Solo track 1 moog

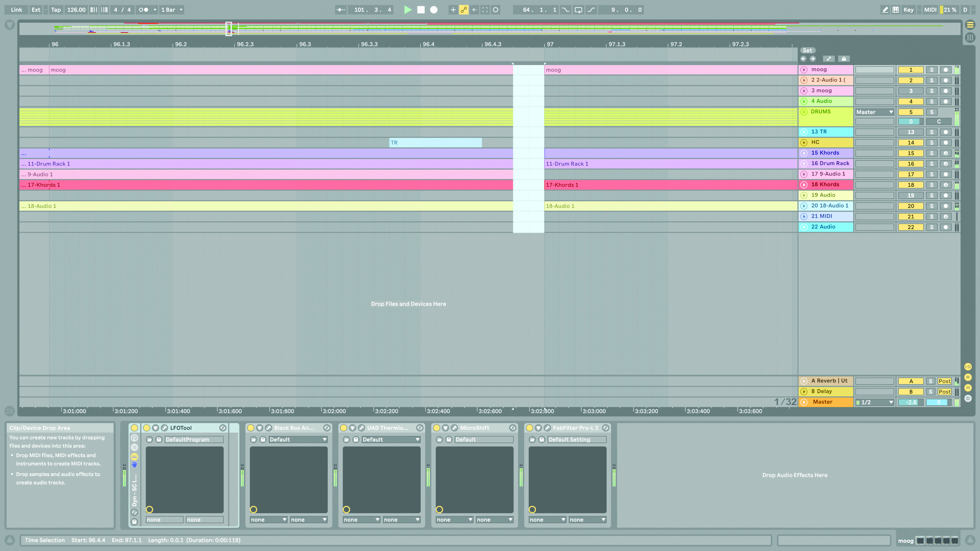[x=932, y=70]
